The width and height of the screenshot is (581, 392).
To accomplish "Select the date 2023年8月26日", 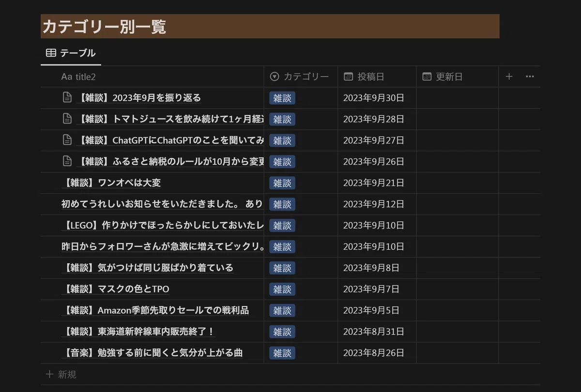I will point(373,353).
